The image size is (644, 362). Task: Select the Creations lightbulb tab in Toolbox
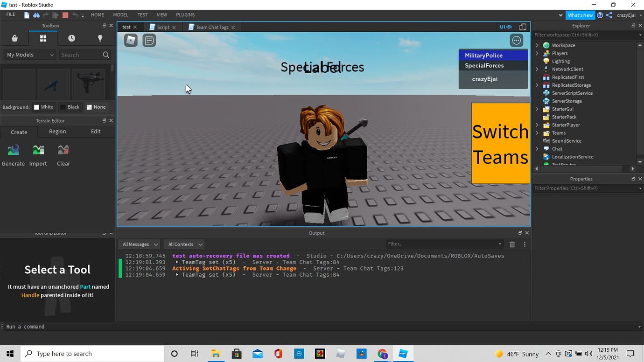(x=100, y=38)
